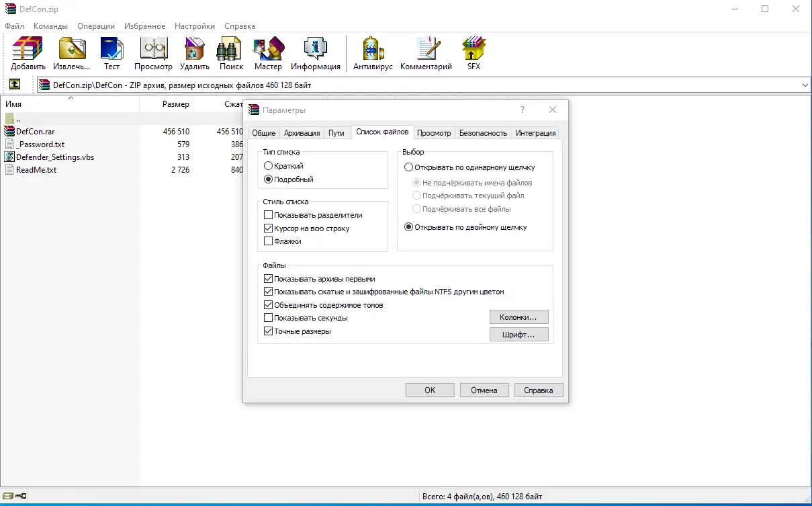This screenshot has width=812, height=506.
Task: Show archive Информация icon
Action: click(x=316, y=49)
